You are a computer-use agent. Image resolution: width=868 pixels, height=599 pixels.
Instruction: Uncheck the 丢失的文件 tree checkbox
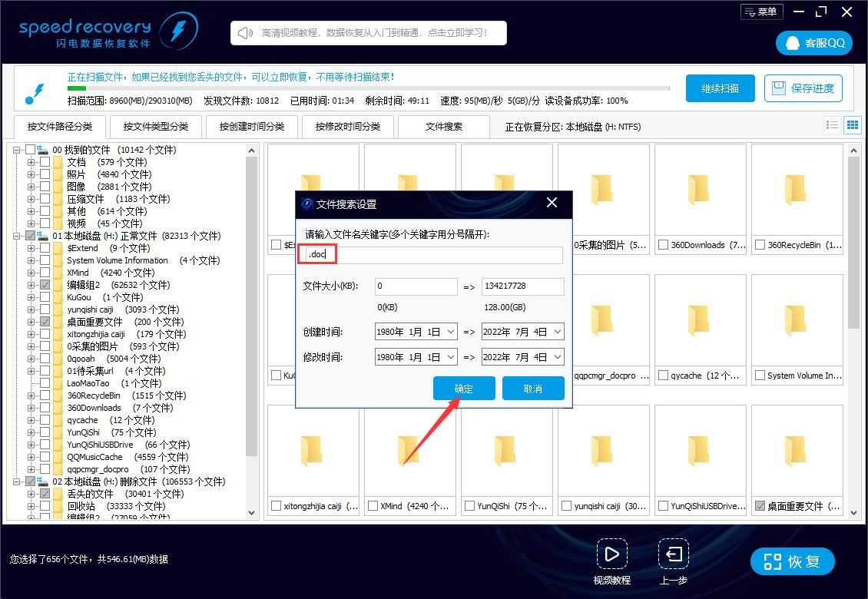[45, 494]
